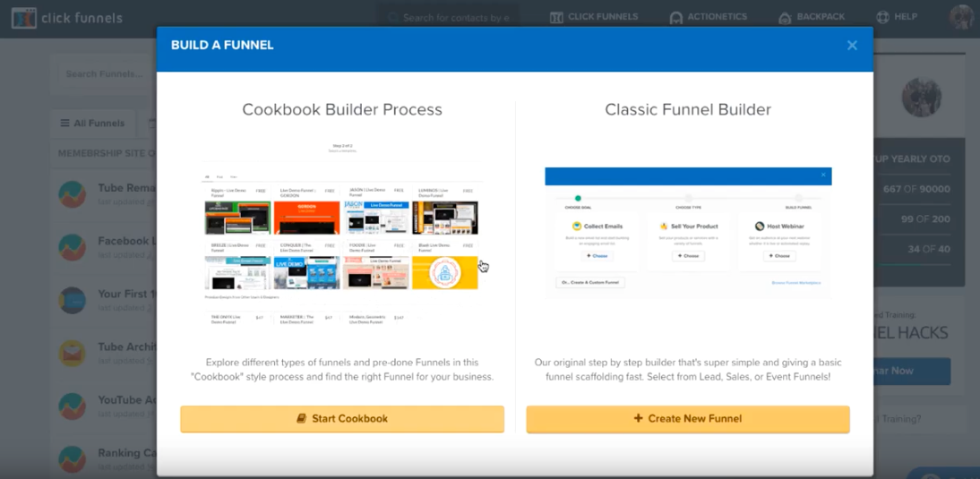
Task: Click the Tube Rema funnel icon
Action: (x=72, y=194)
